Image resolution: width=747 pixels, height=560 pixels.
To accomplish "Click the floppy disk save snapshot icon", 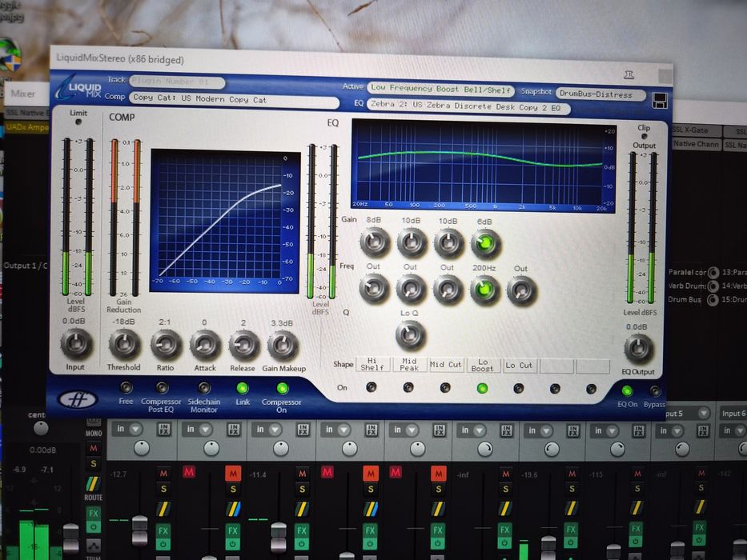I will [660, 101].
